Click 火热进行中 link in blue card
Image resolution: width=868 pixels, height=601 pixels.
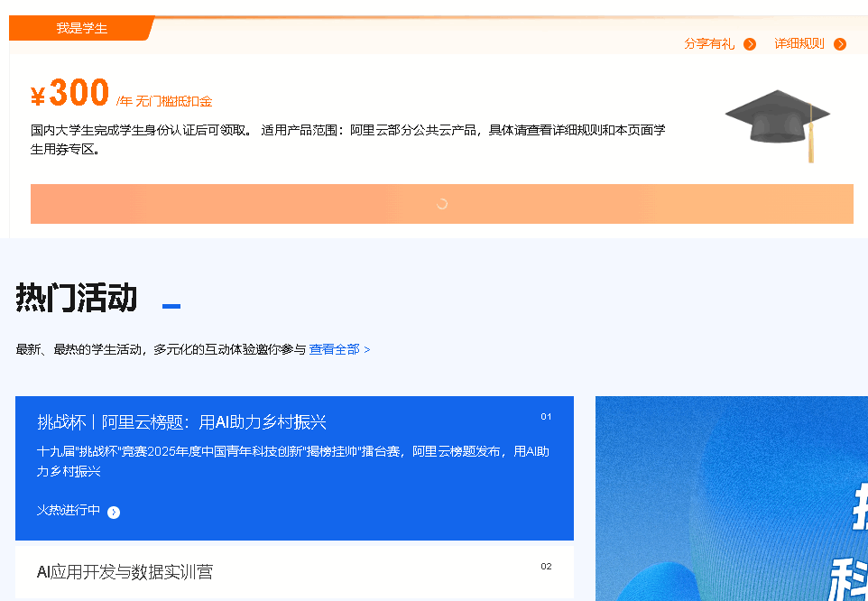click(68, 510)
